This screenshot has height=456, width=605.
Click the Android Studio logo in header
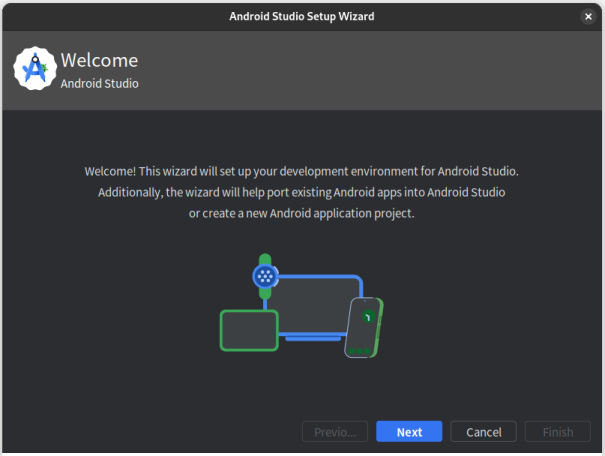34,69
